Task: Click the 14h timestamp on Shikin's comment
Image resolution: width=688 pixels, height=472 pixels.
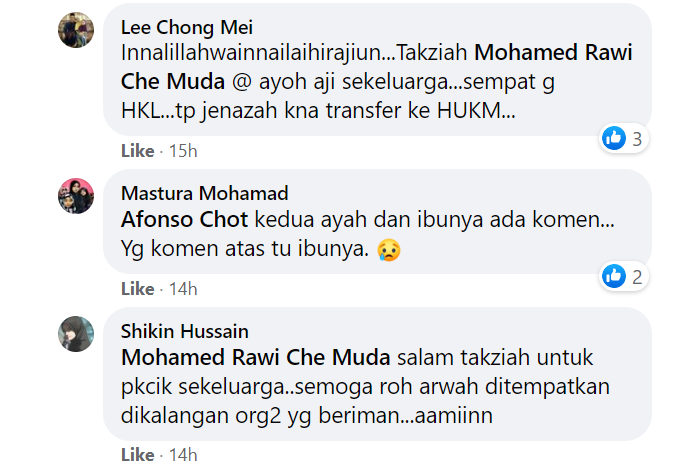Action: point(183,455)
